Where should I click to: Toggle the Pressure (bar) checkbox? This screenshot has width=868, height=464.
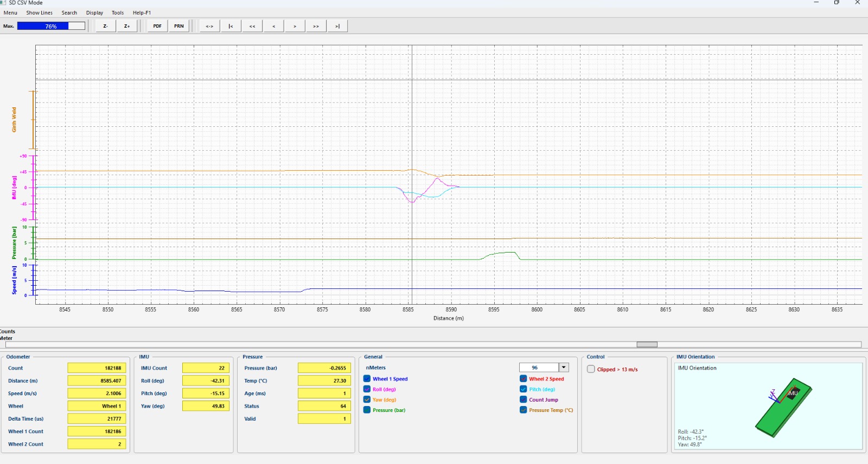coord(367,410)
